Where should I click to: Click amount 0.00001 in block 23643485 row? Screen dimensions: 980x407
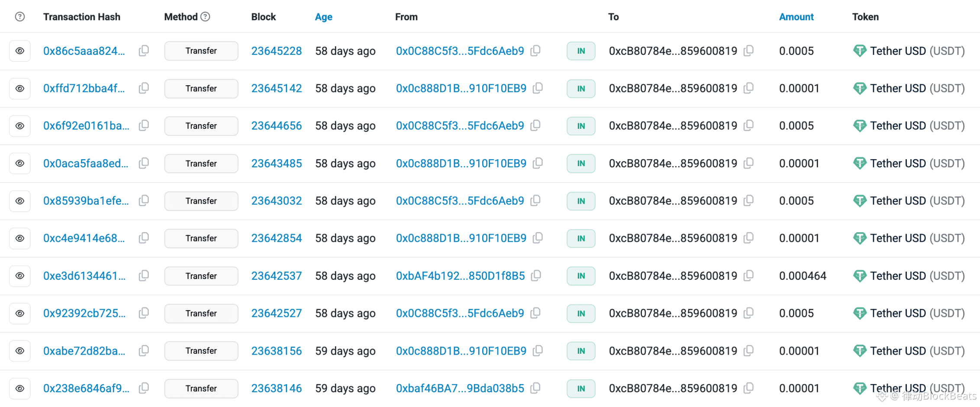coord(799,163)
